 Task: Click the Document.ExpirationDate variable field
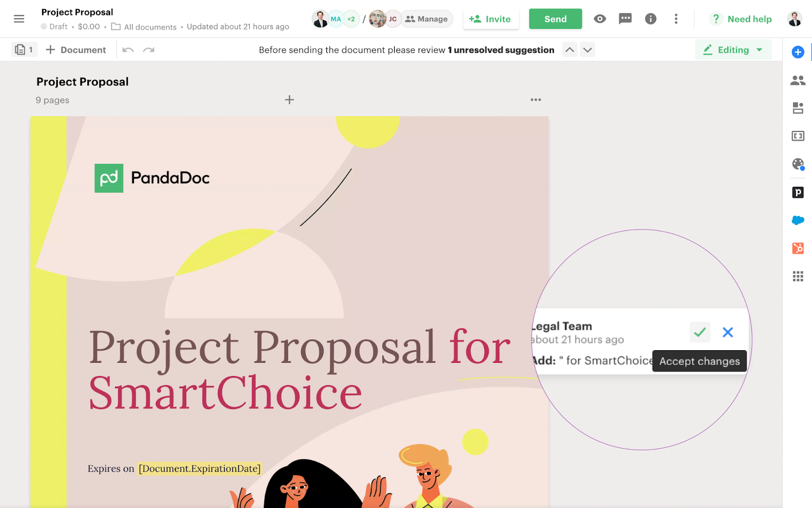point(199,468)
